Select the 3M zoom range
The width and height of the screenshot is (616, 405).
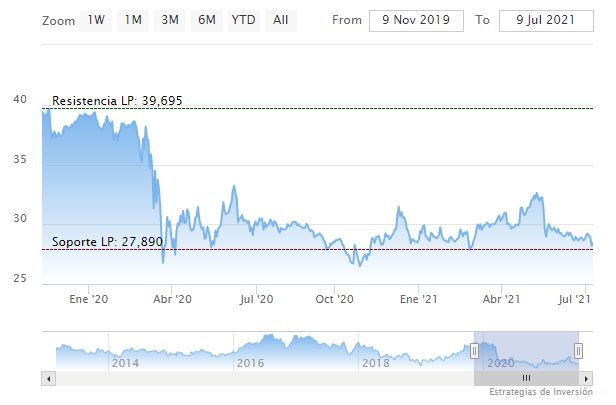pos(170,20)
